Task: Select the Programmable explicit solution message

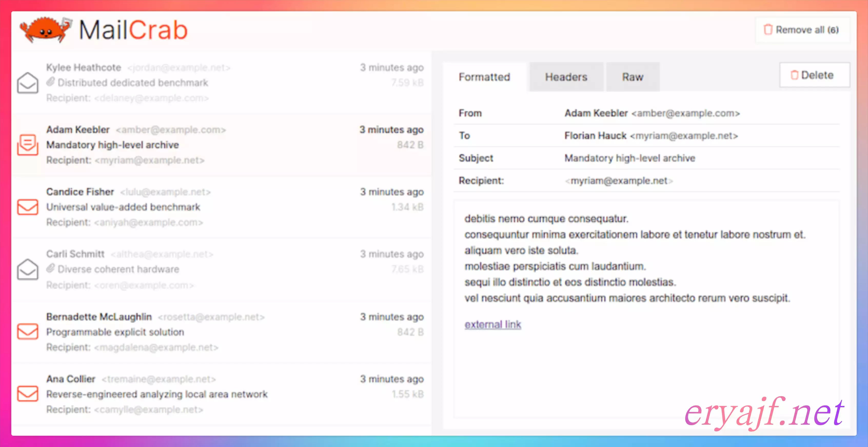Action: [x=115, y=332]
